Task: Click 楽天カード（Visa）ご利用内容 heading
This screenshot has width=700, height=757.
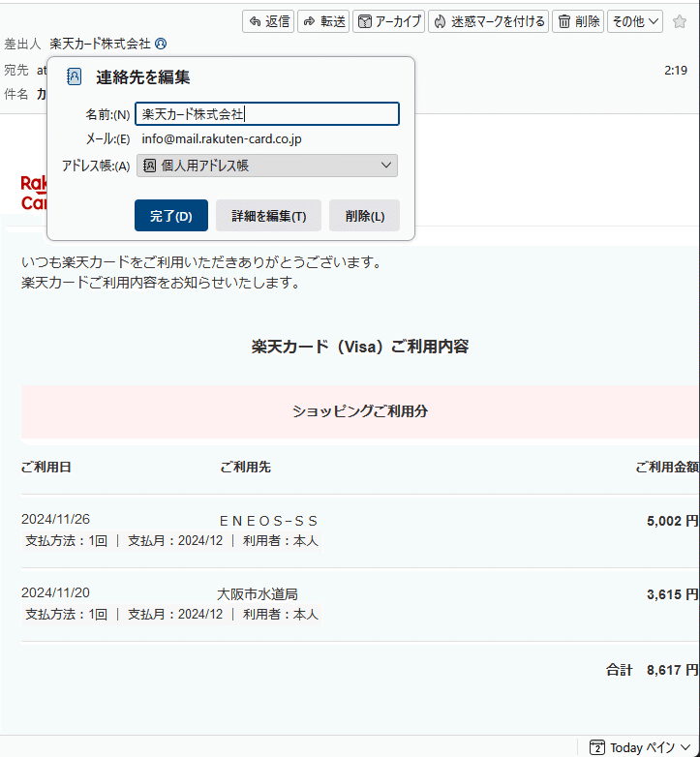Action: [360, 347]
